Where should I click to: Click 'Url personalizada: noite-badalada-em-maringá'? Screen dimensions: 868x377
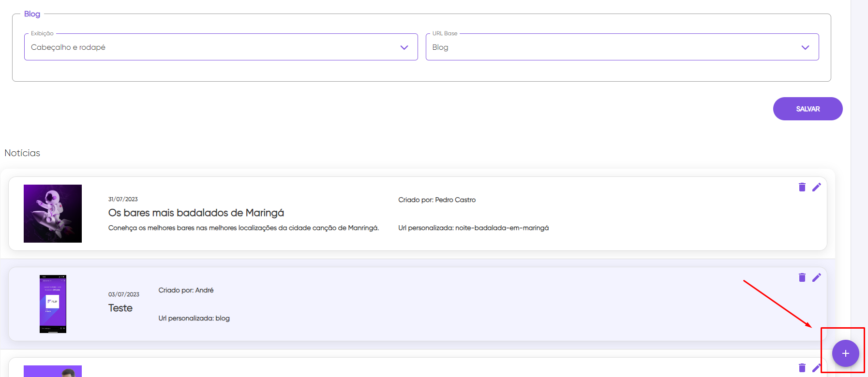point(473,228)
